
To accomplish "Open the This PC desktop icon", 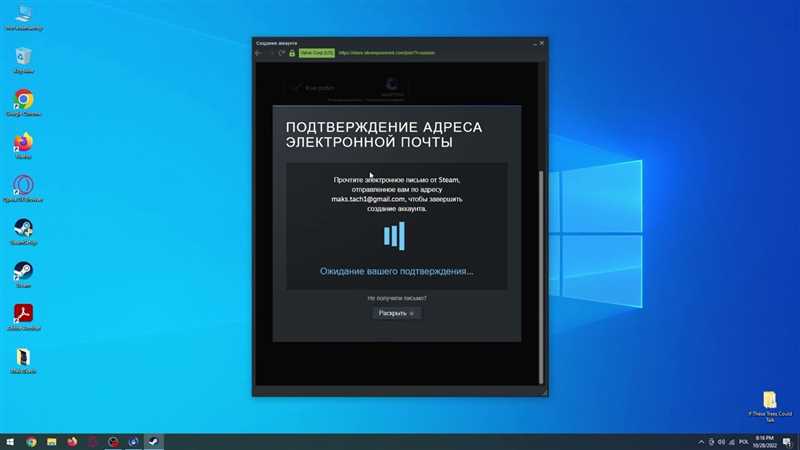I will pos(23,18).
